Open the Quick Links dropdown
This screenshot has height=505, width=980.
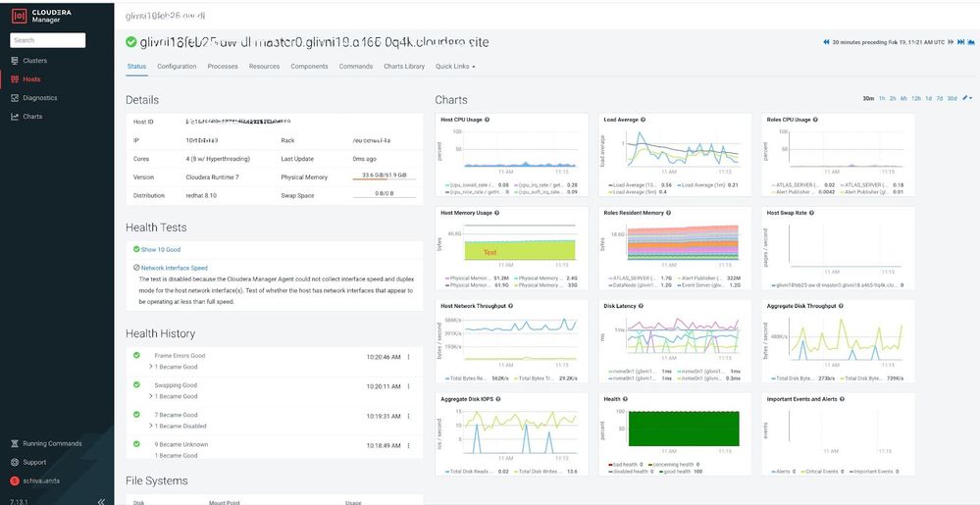455,67
